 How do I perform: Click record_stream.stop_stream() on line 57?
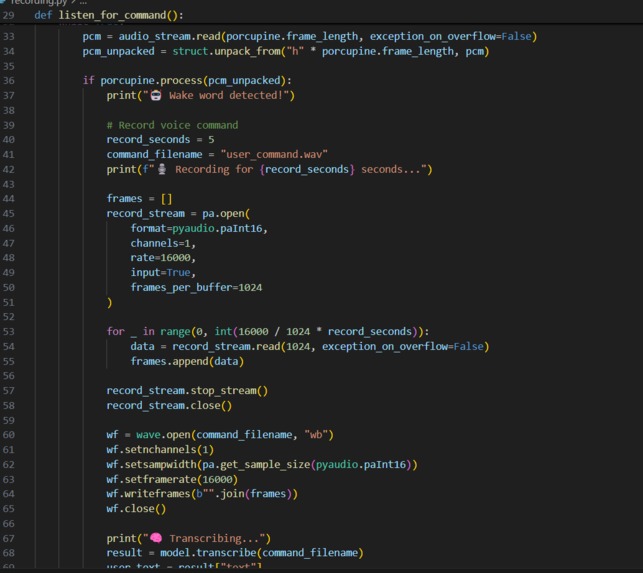pos(187,390)
